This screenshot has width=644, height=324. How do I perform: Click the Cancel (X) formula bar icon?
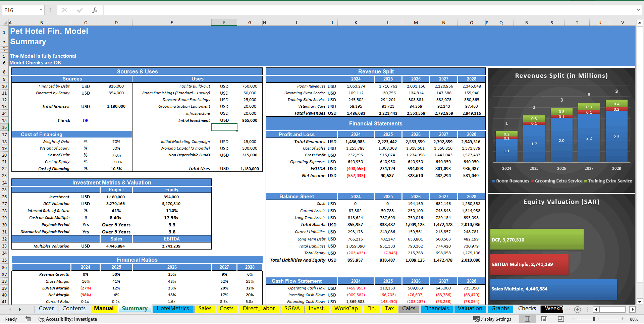click(x=65, y=10)
